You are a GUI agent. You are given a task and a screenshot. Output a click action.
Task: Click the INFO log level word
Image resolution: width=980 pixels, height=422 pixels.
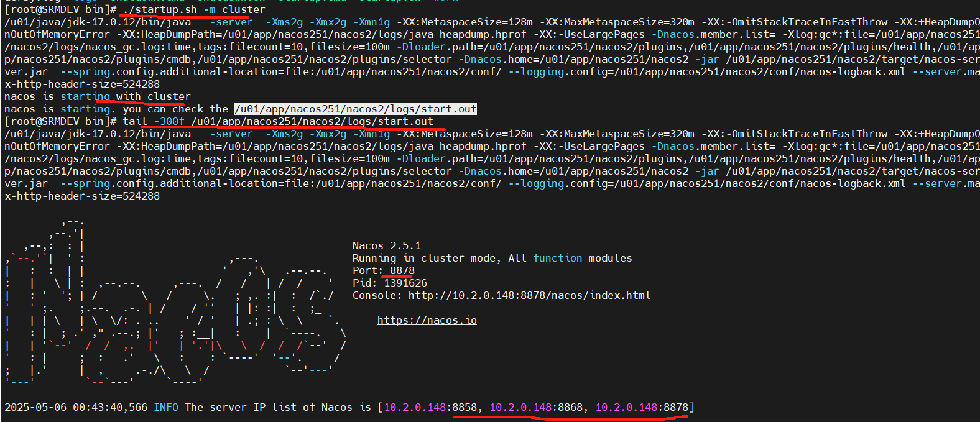point(166,407)
